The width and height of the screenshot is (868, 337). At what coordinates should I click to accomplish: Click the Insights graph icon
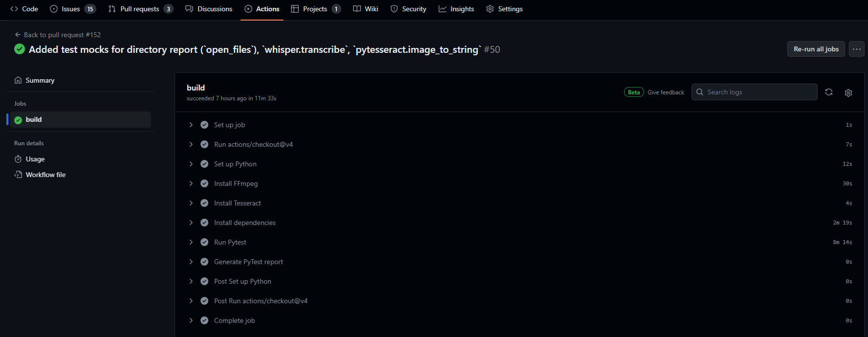point(443,9)
